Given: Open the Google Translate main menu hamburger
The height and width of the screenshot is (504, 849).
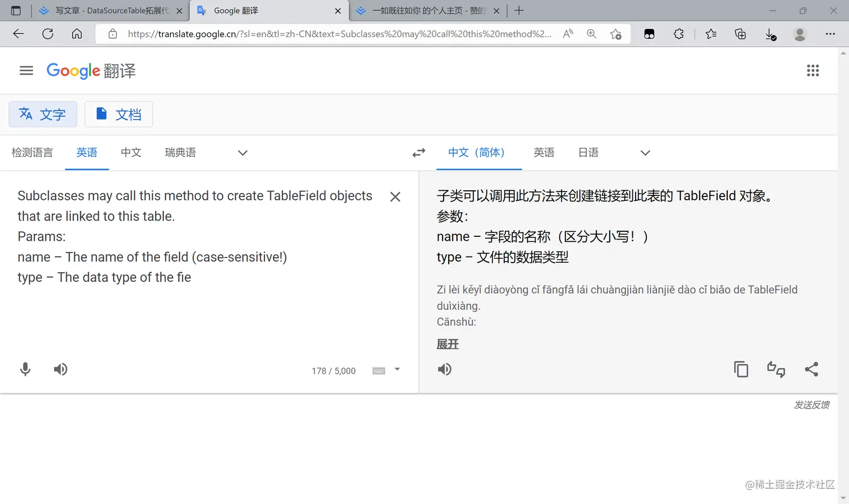Looking at the screenshot, I should [x=26, y=71].
